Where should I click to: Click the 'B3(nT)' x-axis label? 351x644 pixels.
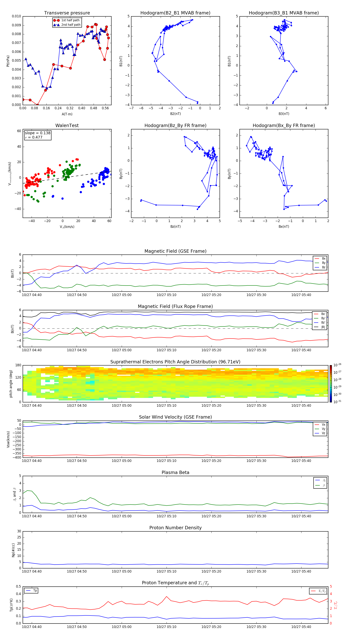(284, 114)
